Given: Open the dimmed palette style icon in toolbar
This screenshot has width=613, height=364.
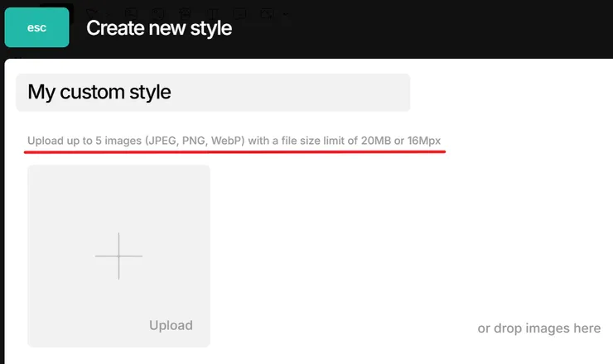Looking at the screenshot, I should 186,13.
